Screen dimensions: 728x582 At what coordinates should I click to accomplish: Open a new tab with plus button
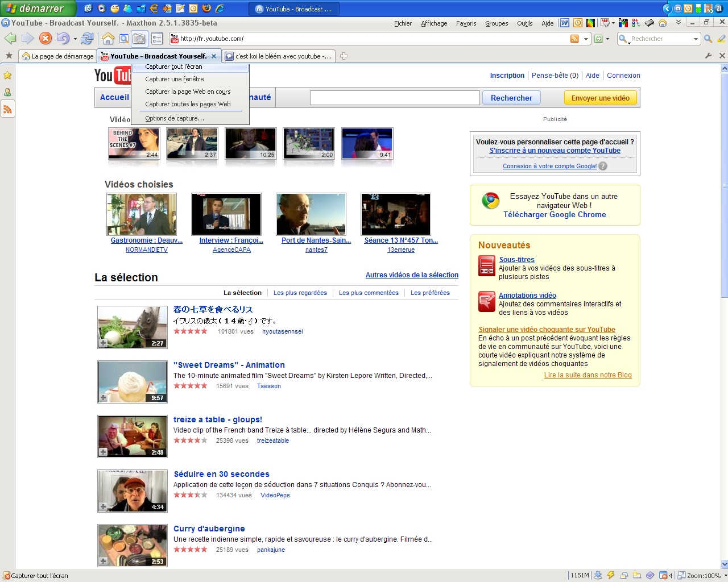click(x=344, y=56)
